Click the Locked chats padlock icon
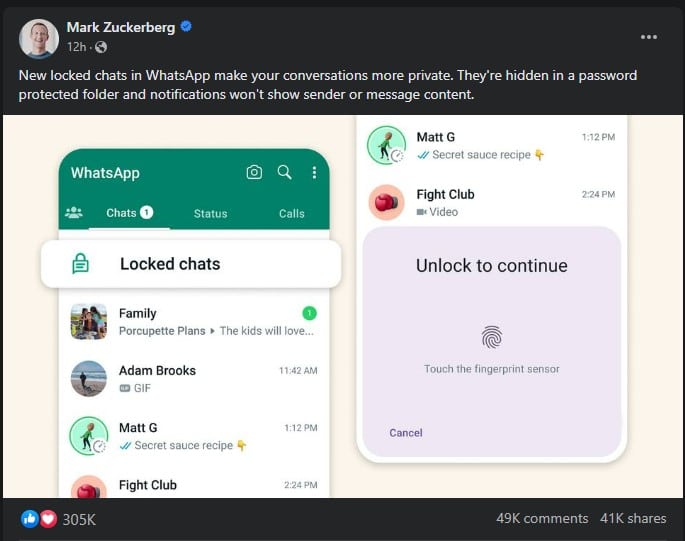The height and width of the screenshot is (541, 685). (81, 264)
